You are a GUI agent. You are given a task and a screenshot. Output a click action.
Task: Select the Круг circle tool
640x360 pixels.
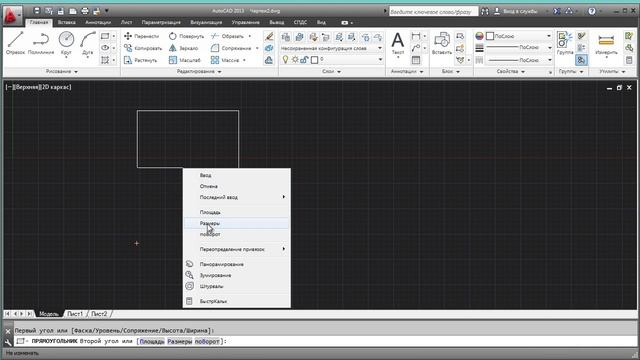coord(66,43)
